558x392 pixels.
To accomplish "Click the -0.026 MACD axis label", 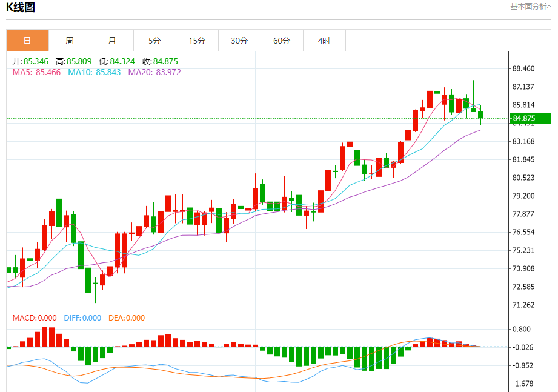I will (x=522, y=347).
